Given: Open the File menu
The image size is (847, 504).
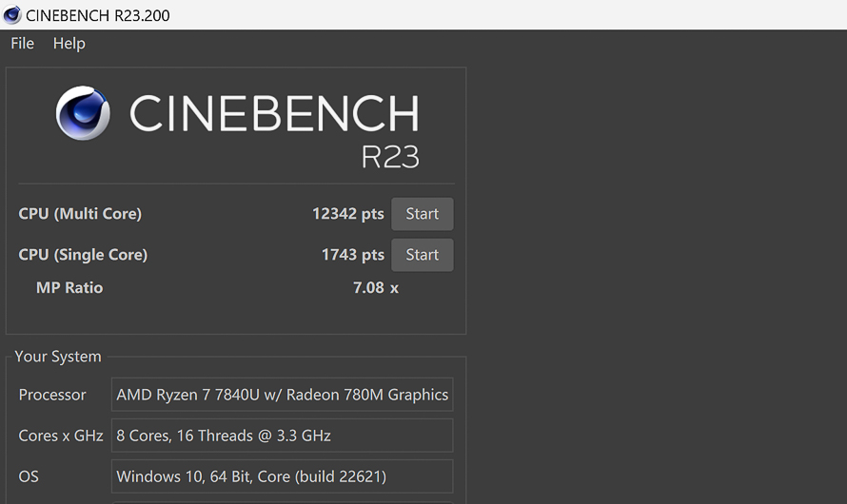Looking at the screenshot, I should 22,43.
